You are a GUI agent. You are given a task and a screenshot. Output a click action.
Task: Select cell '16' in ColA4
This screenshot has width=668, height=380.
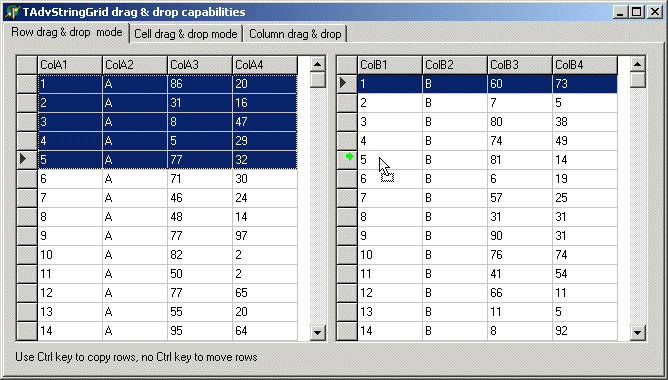click(x=265, y=103)
